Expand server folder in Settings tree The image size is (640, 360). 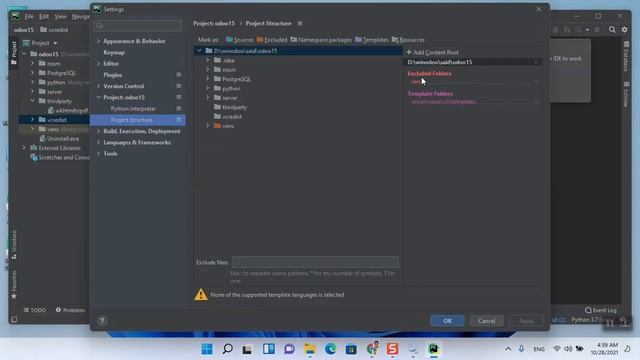click(x=207, y=98)
